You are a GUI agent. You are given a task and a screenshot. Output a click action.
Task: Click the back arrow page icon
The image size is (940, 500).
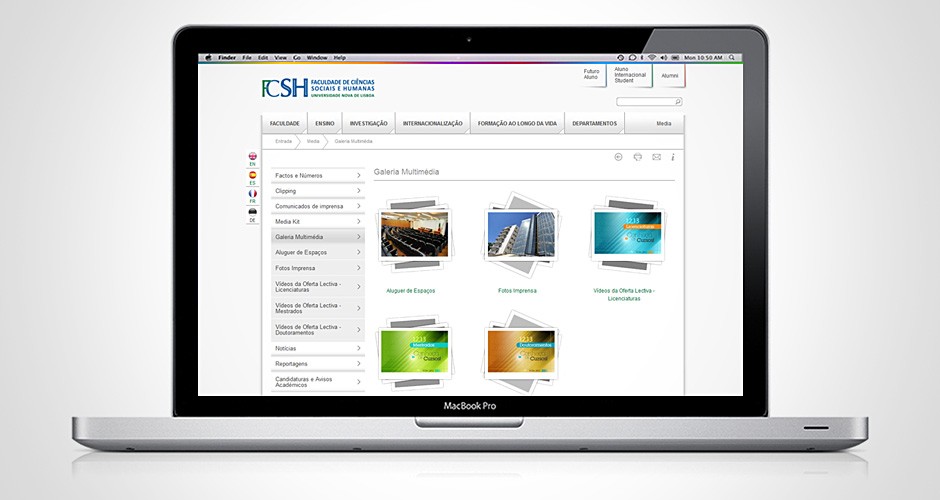[x=619, y=157]
